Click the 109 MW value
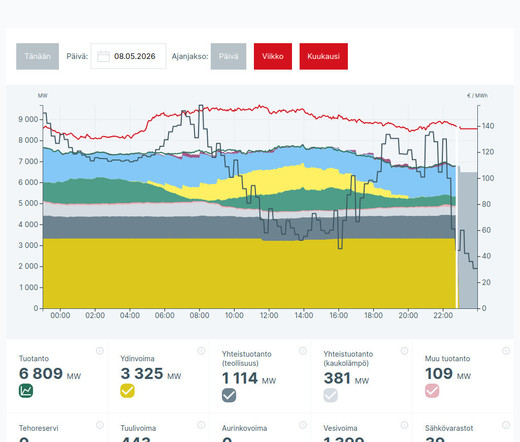 tap(448, 374)
